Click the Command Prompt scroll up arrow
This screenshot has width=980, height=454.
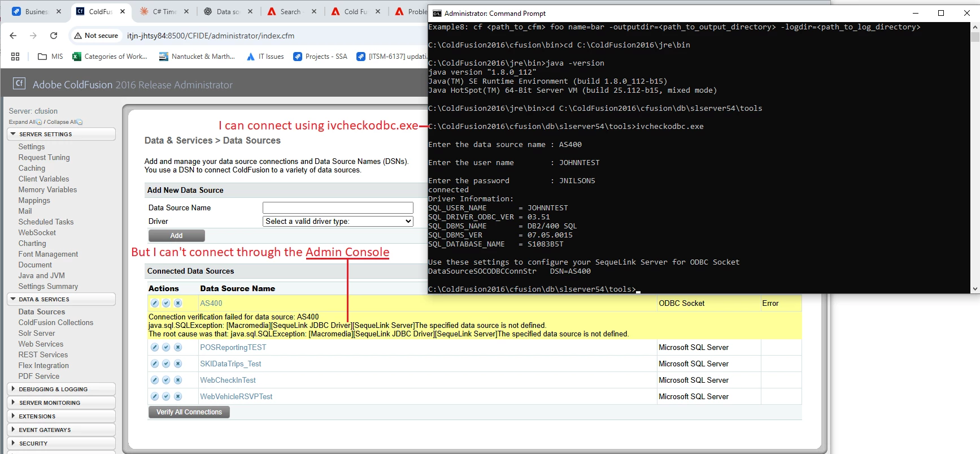tap(975, 27)
